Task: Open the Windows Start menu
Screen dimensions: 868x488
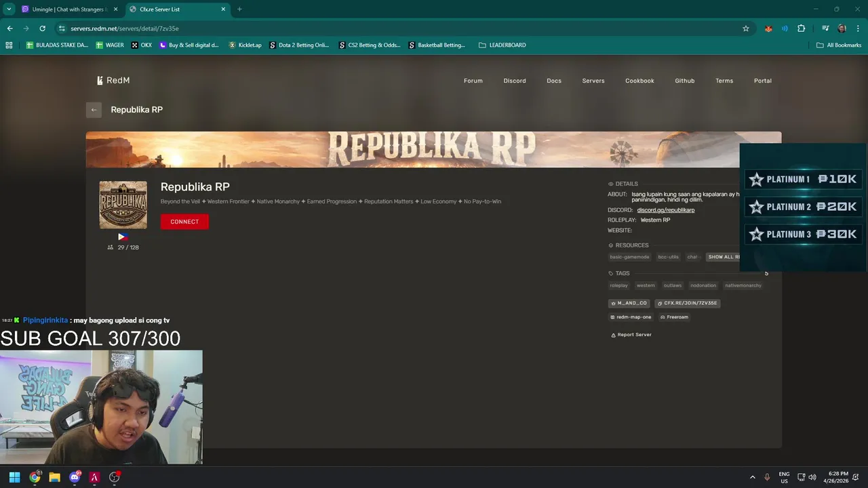Action: coord(14,477)
